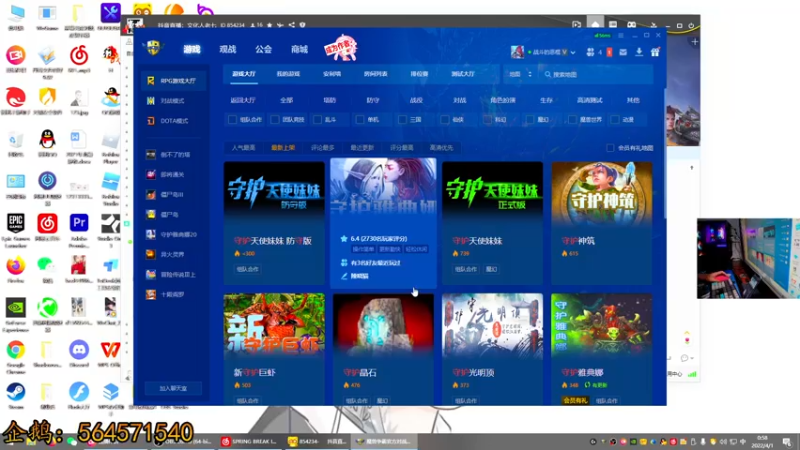Click the SPRING BREAK taskbar item
Screen dimensions: 800x450
click(x=249, y=441)
